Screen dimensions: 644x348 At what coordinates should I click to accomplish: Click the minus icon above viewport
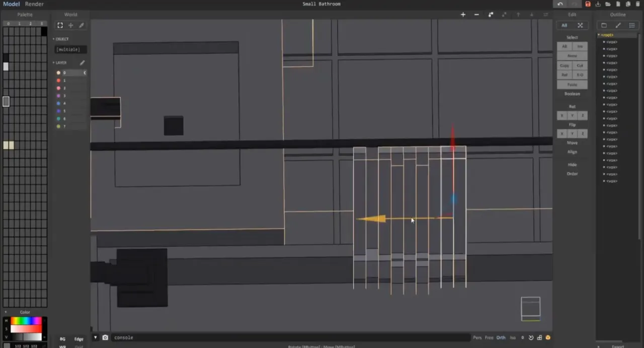click(x=476, y=15)
